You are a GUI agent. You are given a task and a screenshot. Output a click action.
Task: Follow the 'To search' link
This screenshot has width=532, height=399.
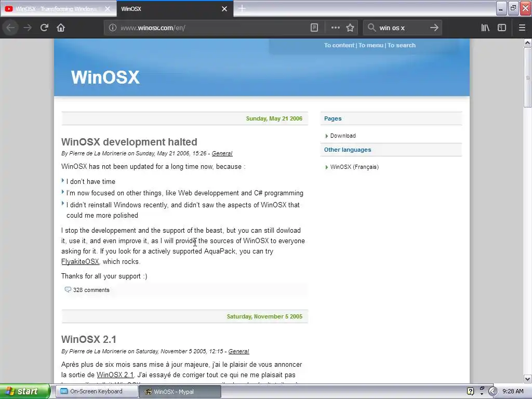click(402, 45)
